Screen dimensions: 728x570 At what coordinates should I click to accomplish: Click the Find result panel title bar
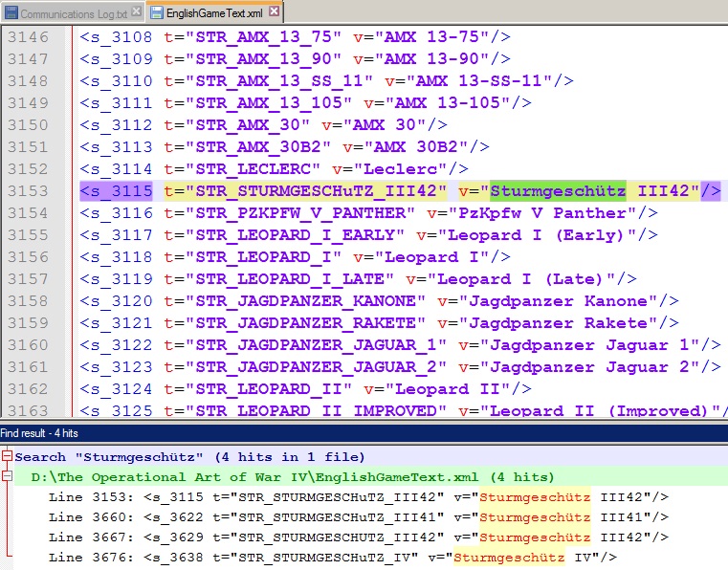pyautogui.click(x=364, y=433)
